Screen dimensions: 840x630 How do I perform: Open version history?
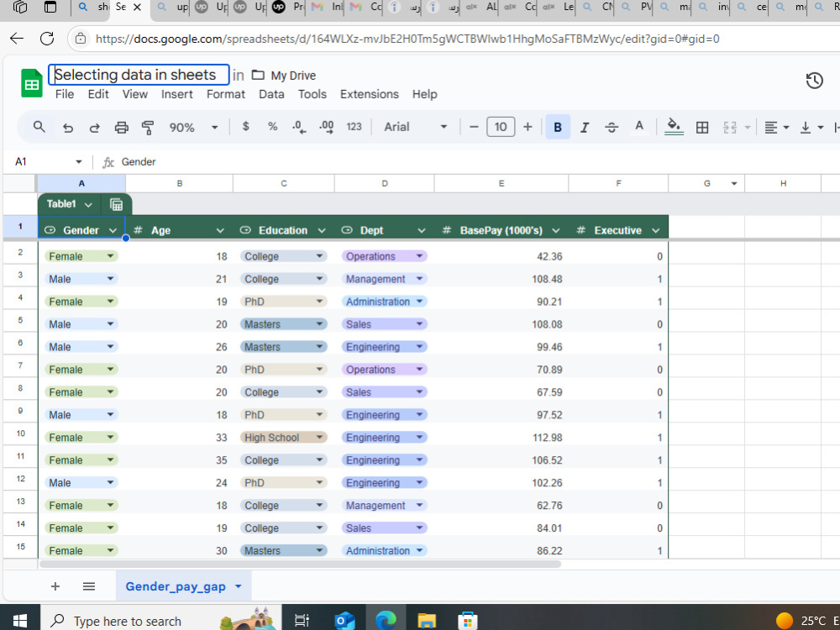814,80
